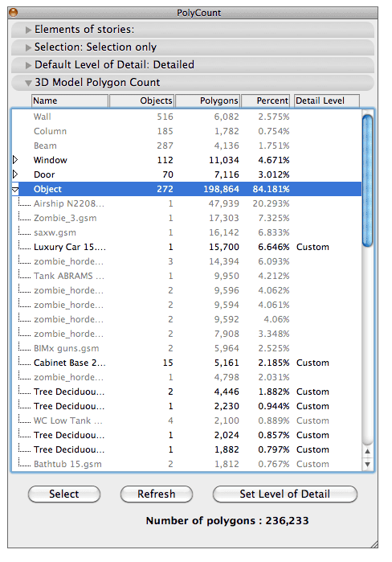Click the scrollbar down arrow
Viewport: 392px width, 562px height.
[x=367, y=464]
